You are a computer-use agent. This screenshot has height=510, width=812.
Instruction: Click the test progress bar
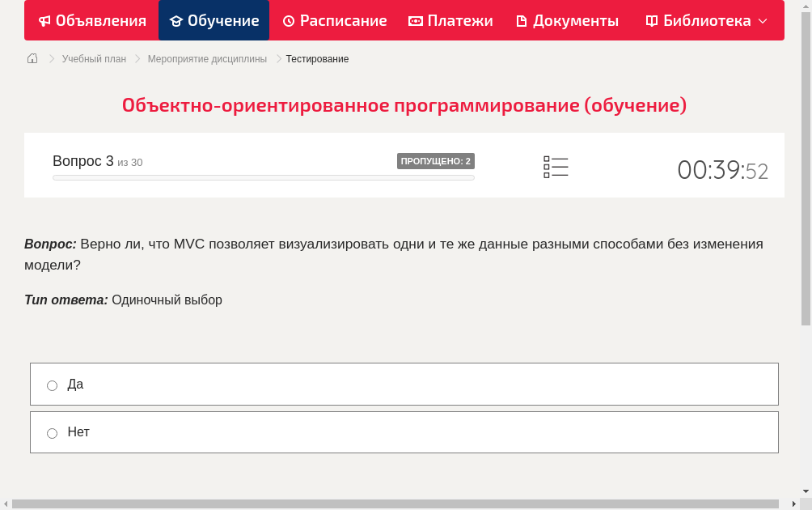(x=263, y=177)
